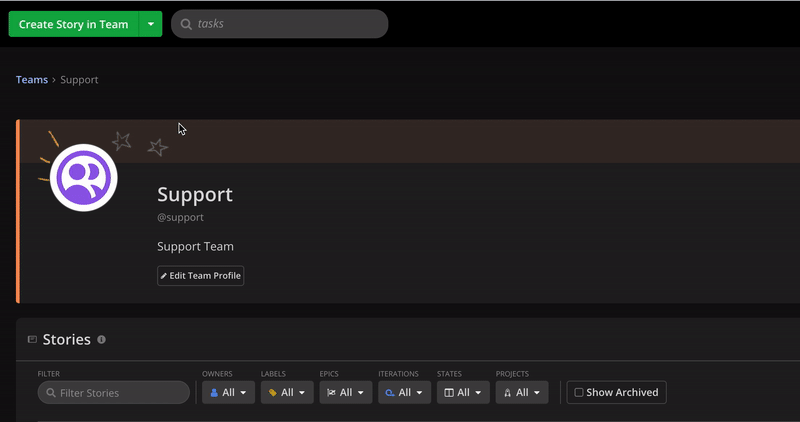Toggle the Show Archived checkbox
This screenshot has height=422, width=800.
point(579,392)
